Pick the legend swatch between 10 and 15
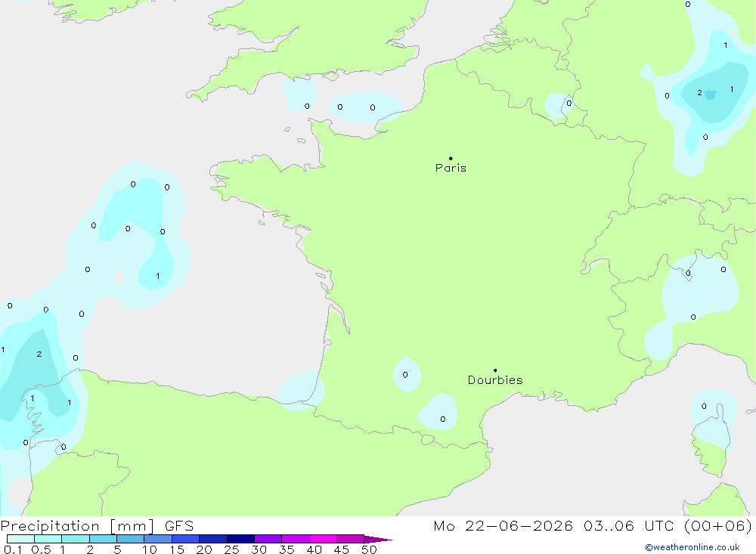This screenshot has height=554, width=756. (x=158, y=539)
